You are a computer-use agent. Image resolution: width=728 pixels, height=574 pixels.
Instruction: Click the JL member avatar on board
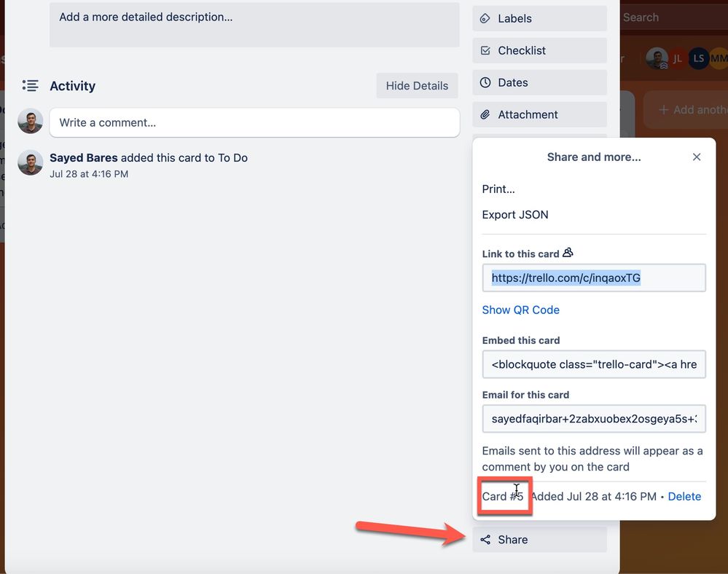pos(678,58)
